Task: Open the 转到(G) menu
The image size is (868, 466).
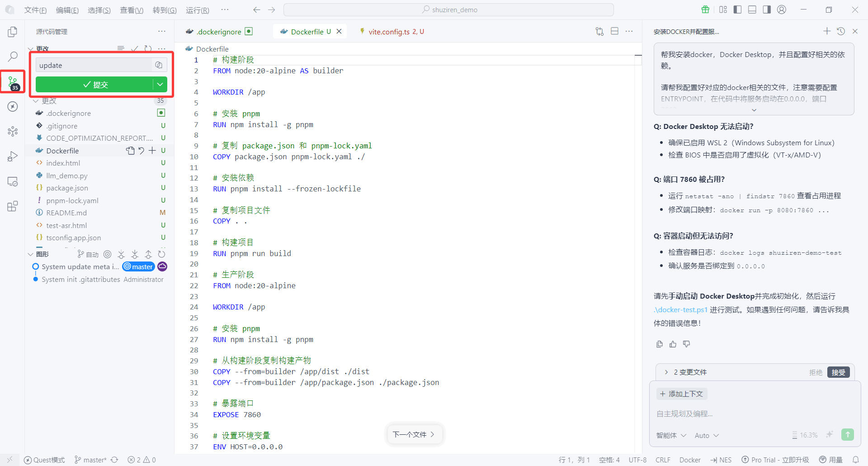Action: 165,10
